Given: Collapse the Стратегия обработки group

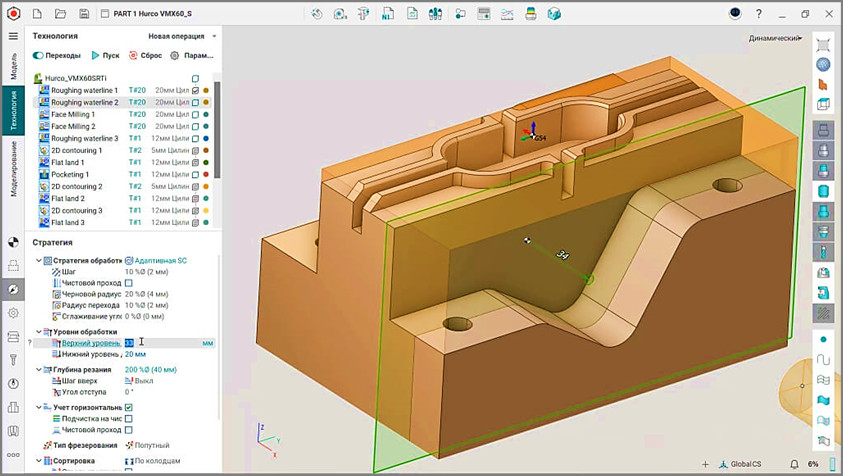Looking at the screenshot, I should 39,260.
